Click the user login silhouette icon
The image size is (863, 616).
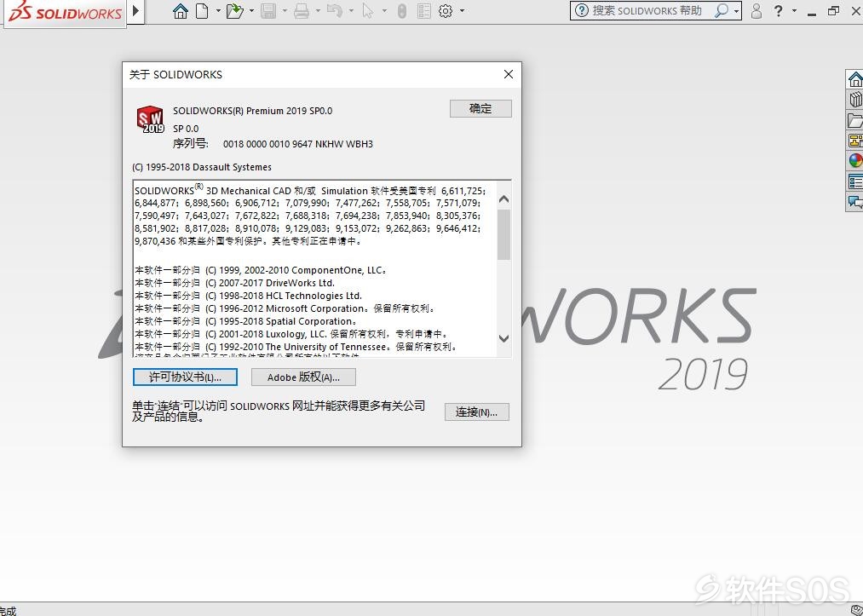757,10
